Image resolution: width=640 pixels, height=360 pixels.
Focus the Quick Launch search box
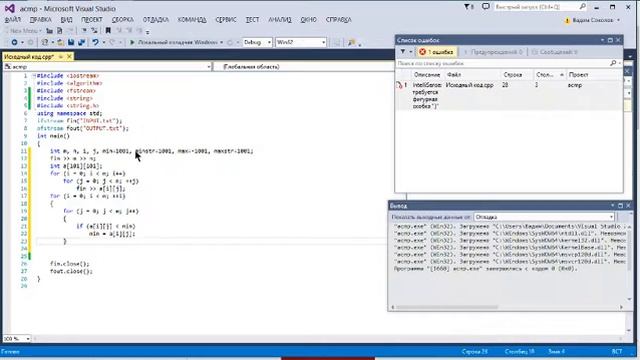(x=540, y=7)
